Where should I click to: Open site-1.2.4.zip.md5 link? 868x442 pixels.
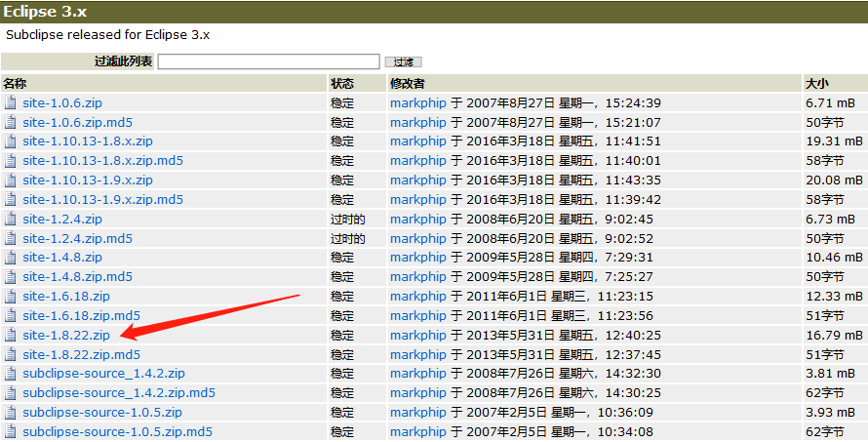[77, 238]
